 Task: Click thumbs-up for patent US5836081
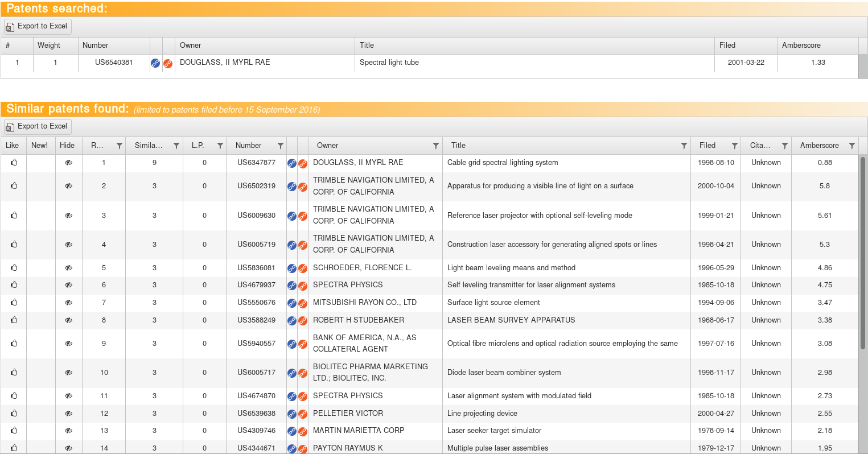(14, 267)
